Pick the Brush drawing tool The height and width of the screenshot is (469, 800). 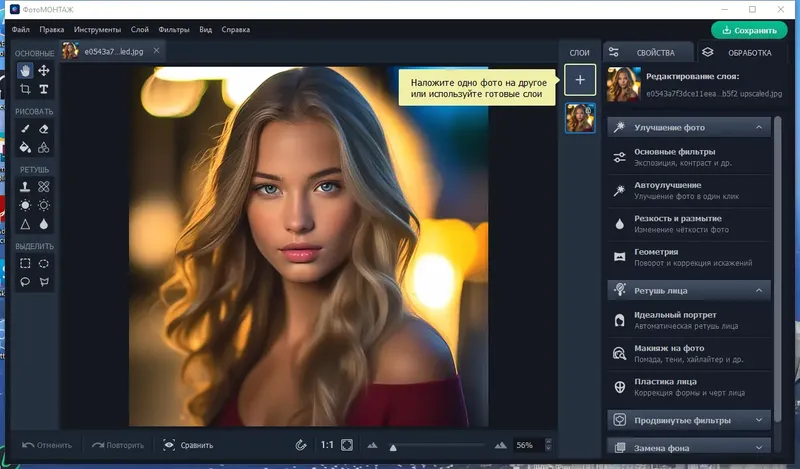click(x=25, y=129)
